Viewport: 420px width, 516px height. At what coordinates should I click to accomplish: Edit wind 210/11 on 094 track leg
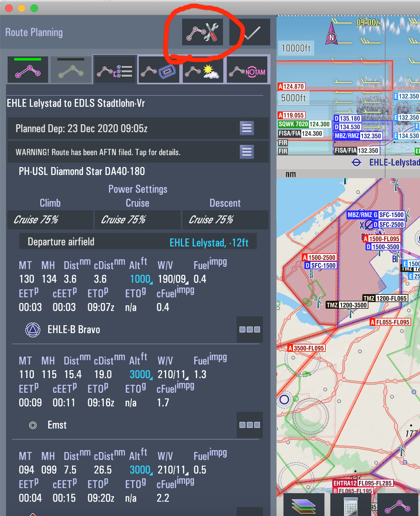point(173,470)
